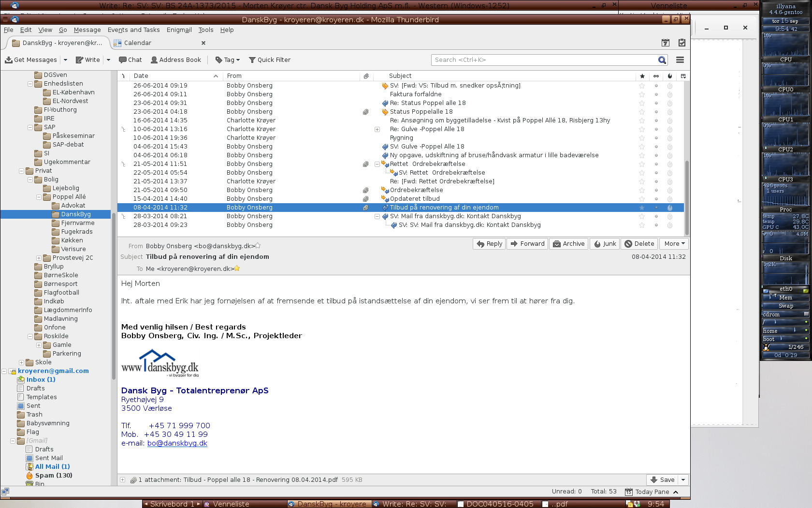812x508 pixels.
Task: Open the Tag dropdown menu
Action: coord(228,60)
